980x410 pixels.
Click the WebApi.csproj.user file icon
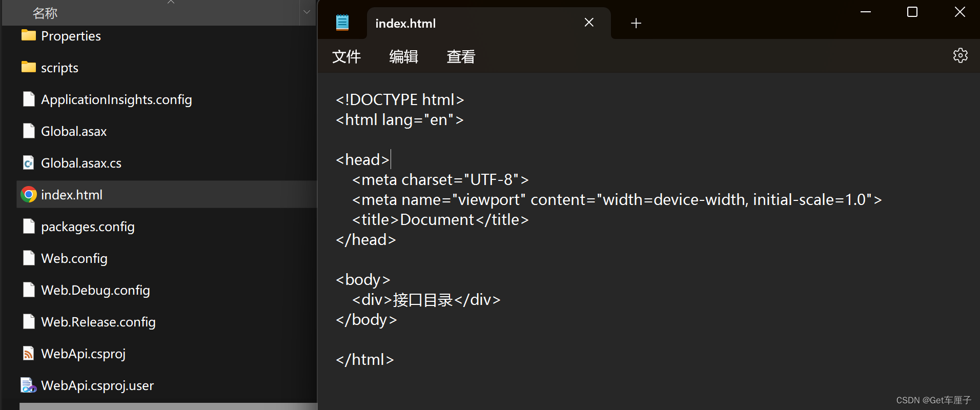(29, 385)
